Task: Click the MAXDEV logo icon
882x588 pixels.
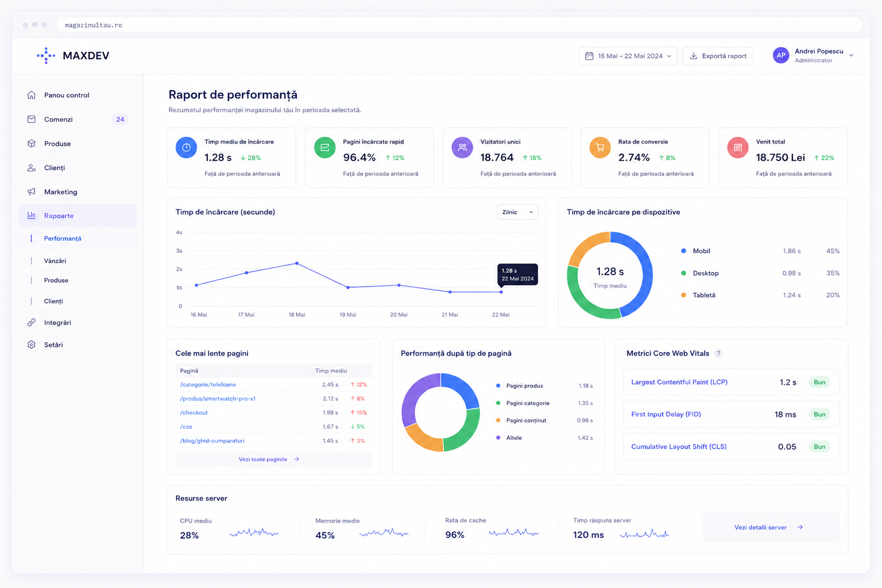Action: [x=46, y=56]
